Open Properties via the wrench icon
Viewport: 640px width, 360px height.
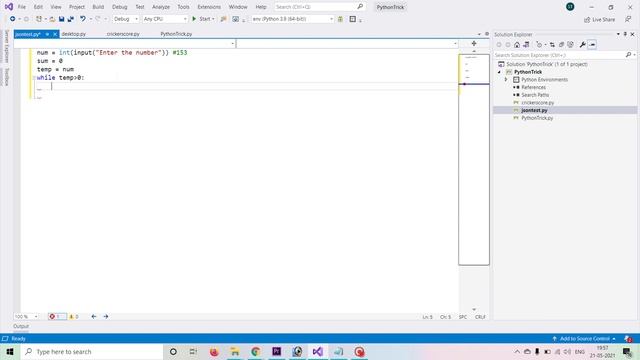(582, 44)
